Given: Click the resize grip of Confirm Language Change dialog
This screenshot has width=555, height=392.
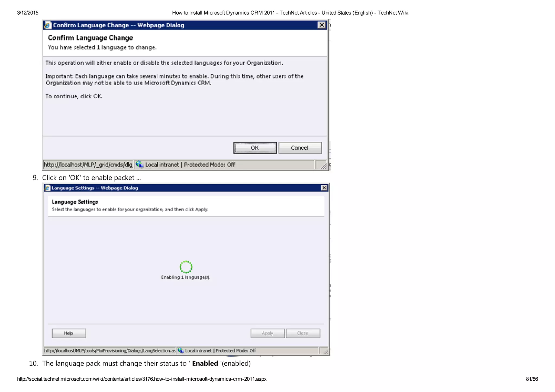Looking at the screenshot, I should pos(323,165).
